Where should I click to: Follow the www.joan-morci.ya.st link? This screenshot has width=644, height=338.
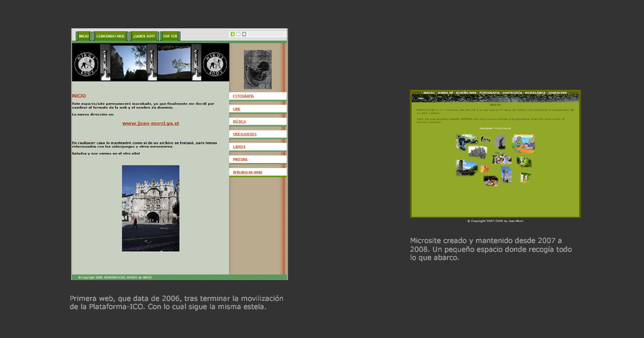pos(150,123)
